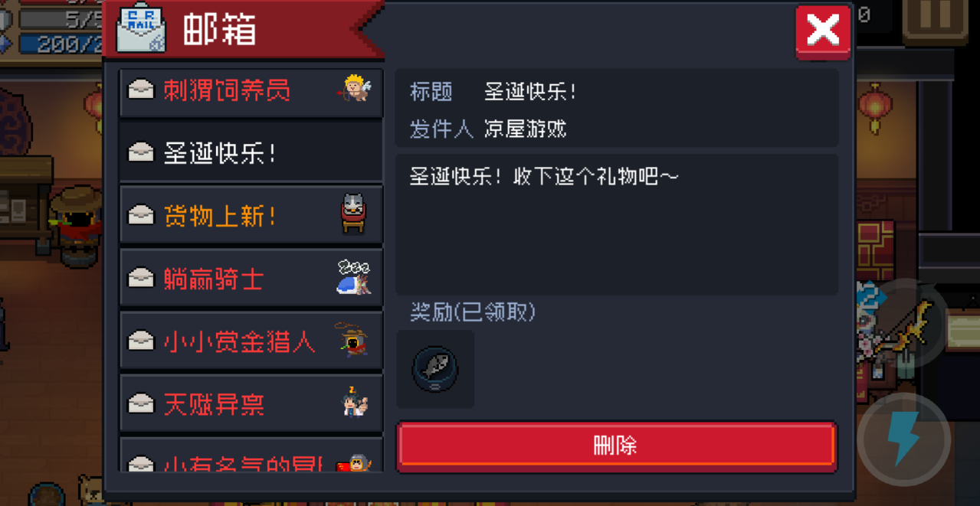980x506 pixels.
Task: Click the cat-on-chair icon on 货物上新
Action: [x=353, y=214]
